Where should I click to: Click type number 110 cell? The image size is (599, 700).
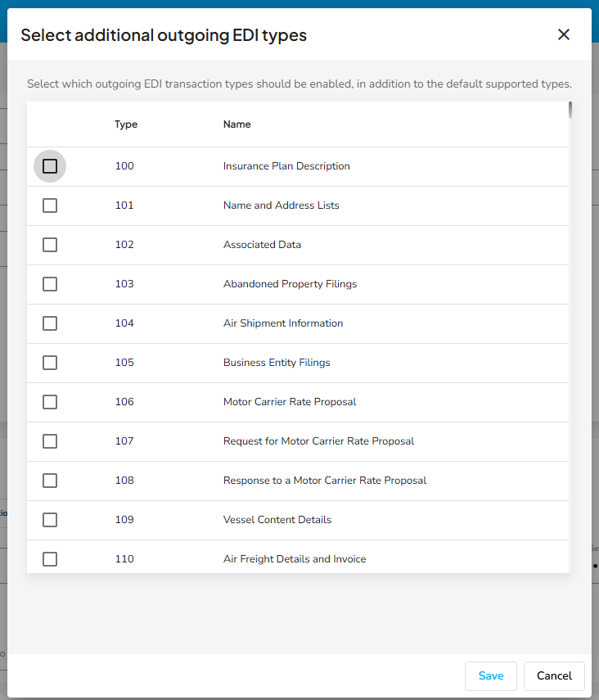(x=124, y=559)
